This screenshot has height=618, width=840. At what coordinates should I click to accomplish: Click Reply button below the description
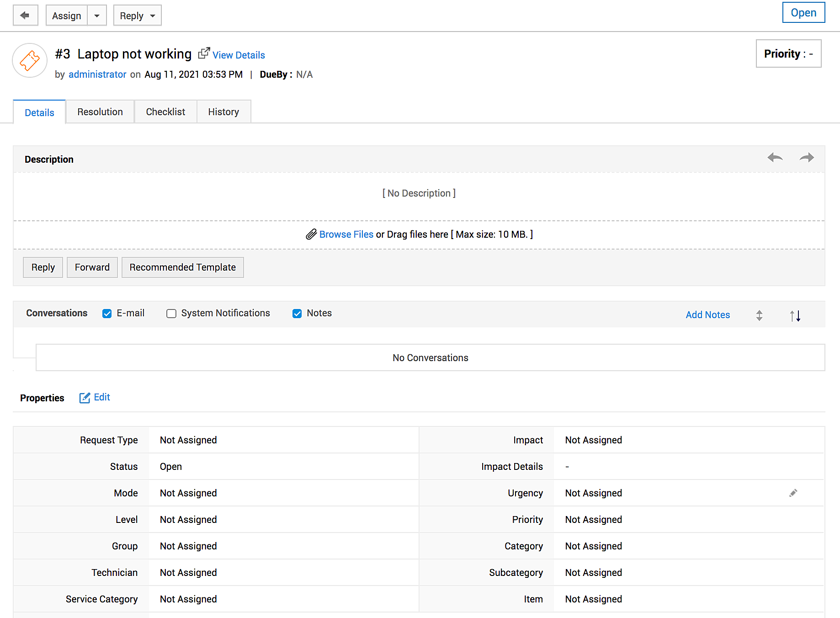(x=43, y=267)
